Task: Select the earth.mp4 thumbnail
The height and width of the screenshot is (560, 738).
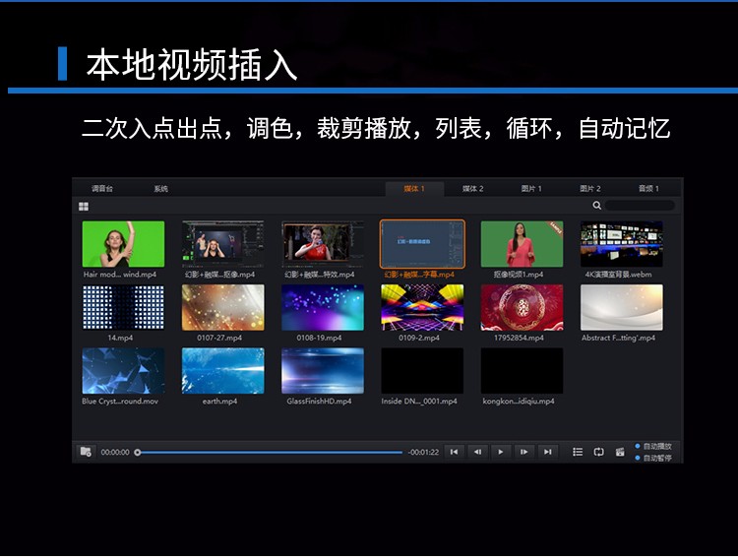Action: coord(222,371)
